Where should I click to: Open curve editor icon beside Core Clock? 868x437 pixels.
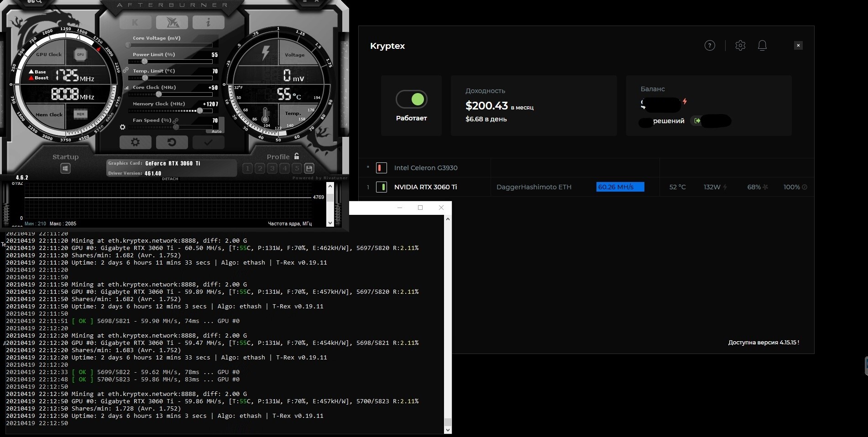126,88
